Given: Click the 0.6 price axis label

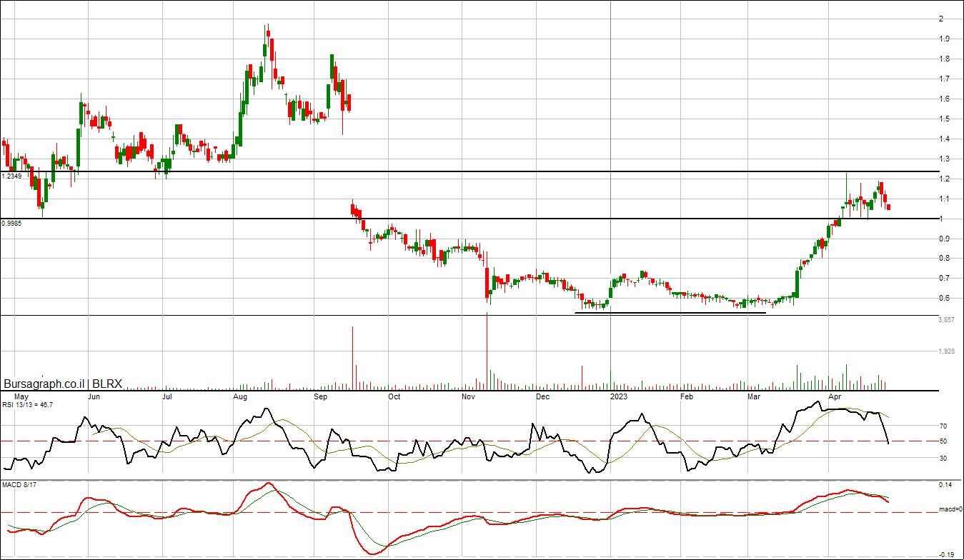Looking at the screenshot, I should pyautogui.click(x=944, y=299).
